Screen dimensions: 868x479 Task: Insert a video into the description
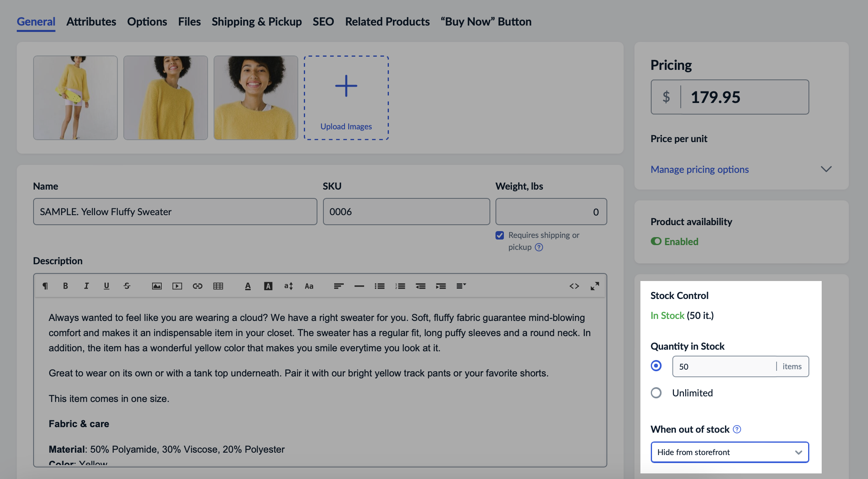point(177,286)
